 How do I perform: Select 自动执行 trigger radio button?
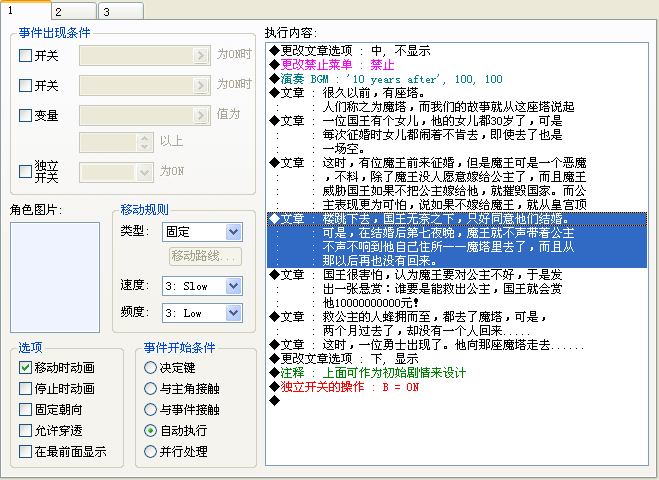[150, 430]
